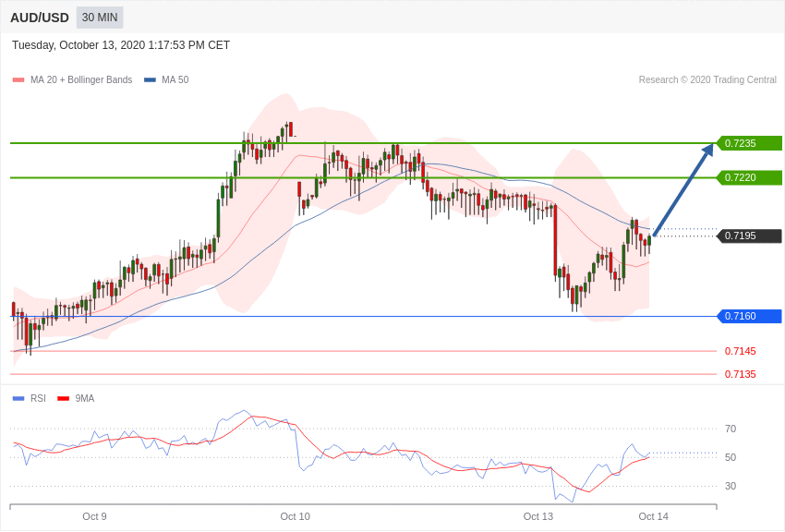Click the MA 50 legend blue swatch
This screenshot has width=785, height=532.
click(150, 80)
